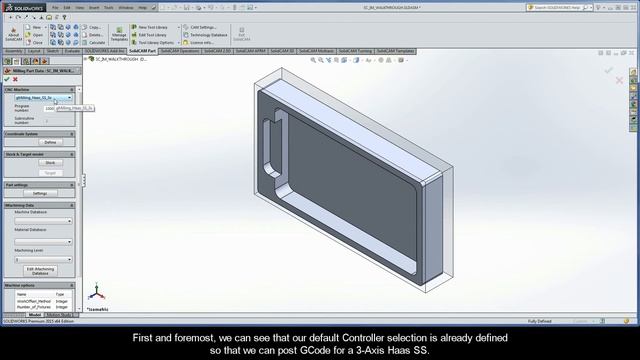This screenshot has height=360, width=640.
Task: Collapse the CNC Machine section
Action: (x=72, y=89)
